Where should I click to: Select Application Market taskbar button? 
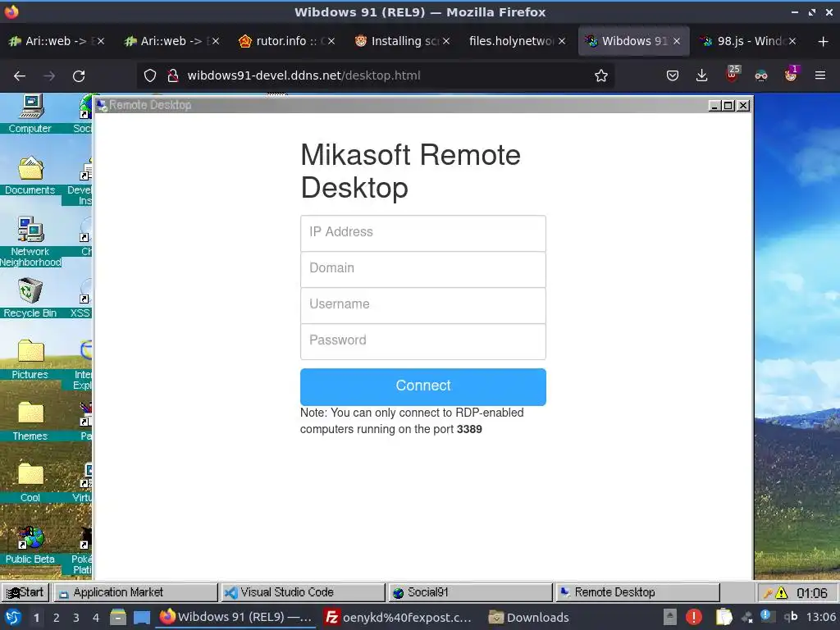click(x=135, y=592)
